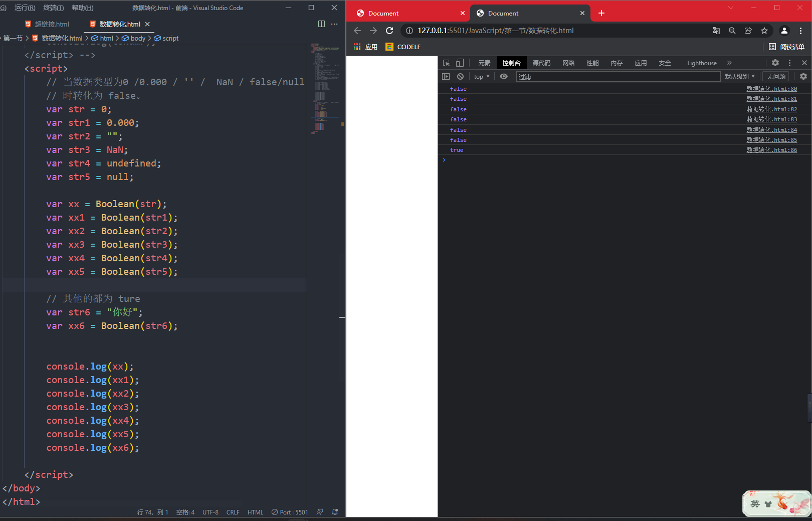Viewport: 812px width, 521px height.
Task: Switch to the 源代码 DevTools tab
Action: (x=541, y=63)
